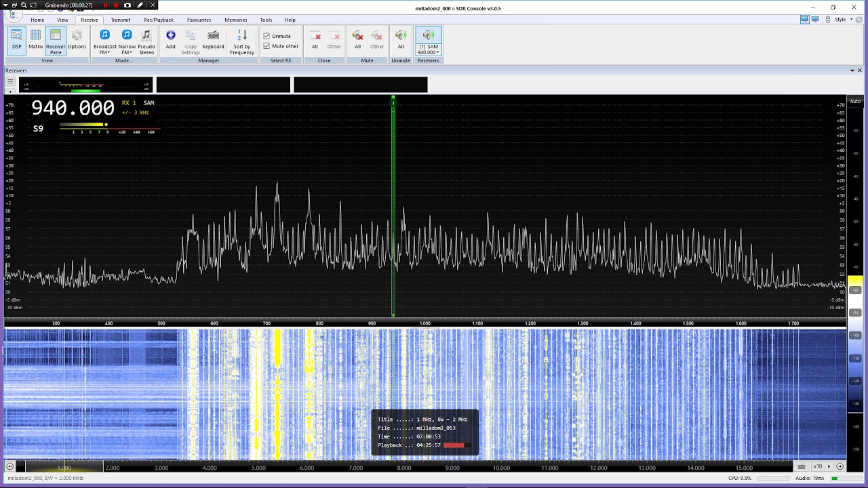Click the +/- 3 kHz bandwidth label
Screen dimensions: 868x488
point(136,113)
